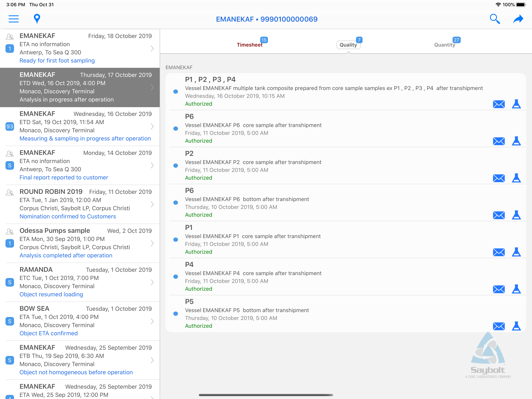Select the P1, P2, P3, P4 composite heading

click(210, 79)
